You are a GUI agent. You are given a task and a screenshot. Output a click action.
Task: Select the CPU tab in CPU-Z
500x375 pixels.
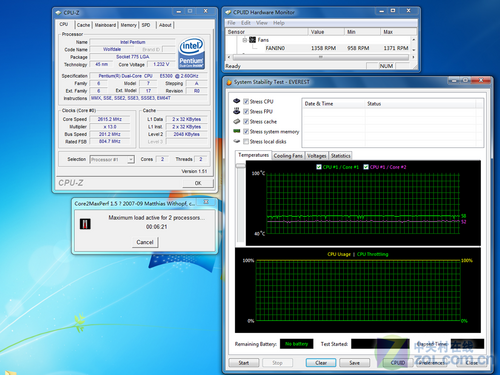tap(64, 24)
